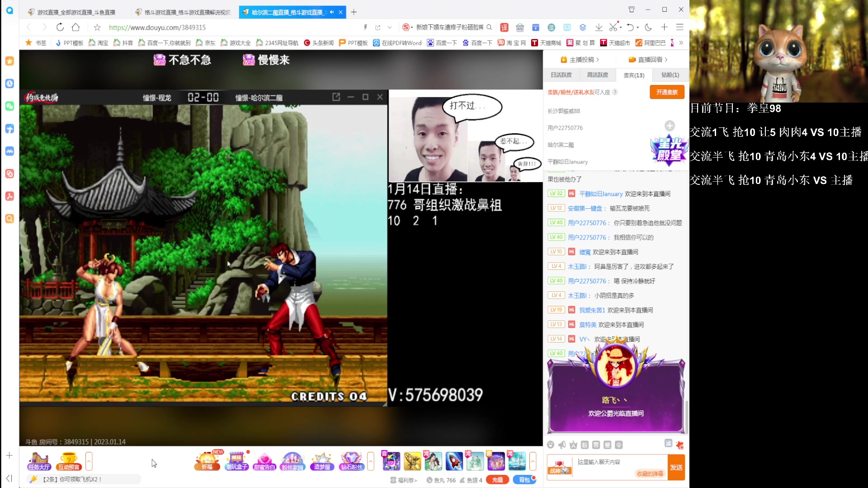Open a new browser tab with plus

354,12
